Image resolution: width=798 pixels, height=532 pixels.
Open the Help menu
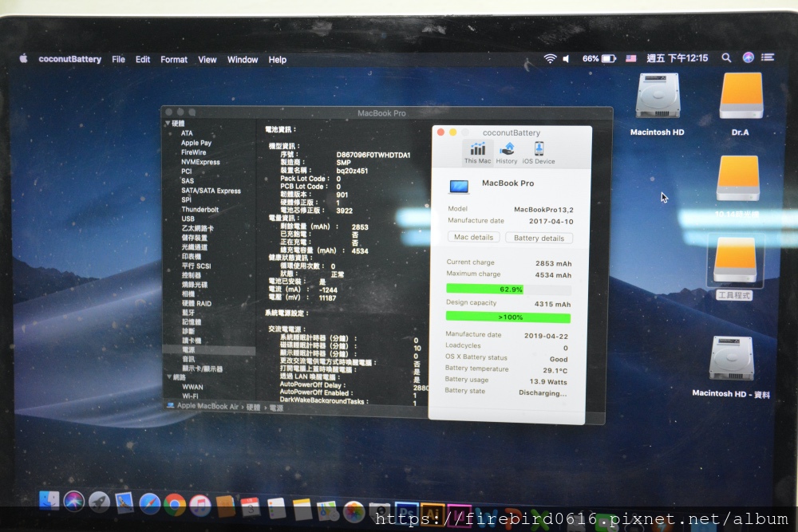click(x=278, y=60)
